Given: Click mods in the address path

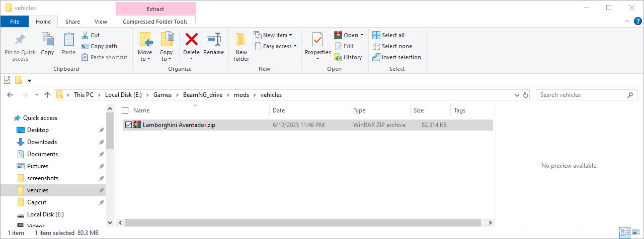Looking at the screenshot, I should click(242, 95).
